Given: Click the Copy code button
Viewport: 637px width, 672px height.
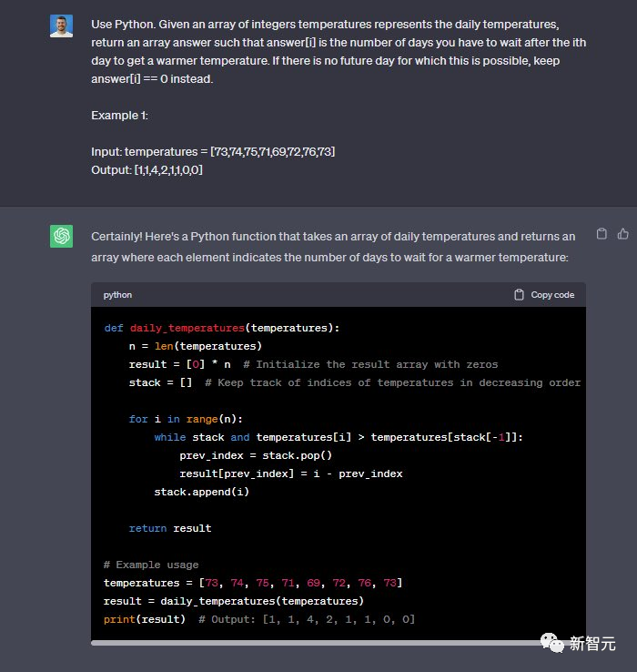Looking at the screenshot, I should (544, 295).
